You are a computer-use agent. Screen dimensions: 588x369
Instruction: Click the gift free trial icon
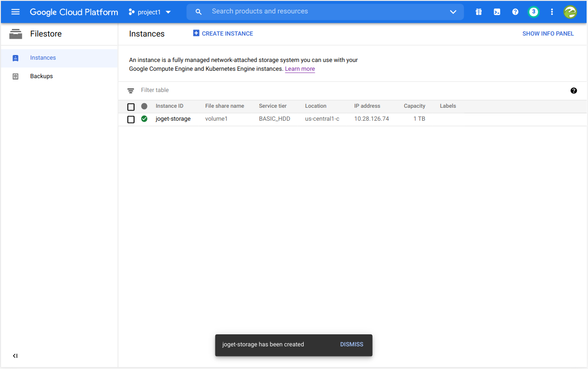coord(478,12)
